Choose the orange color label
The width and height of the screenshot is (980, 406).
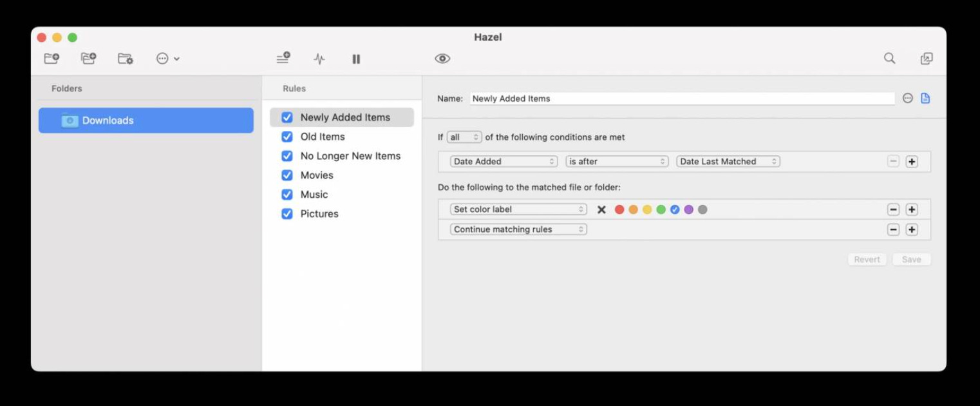633,209
